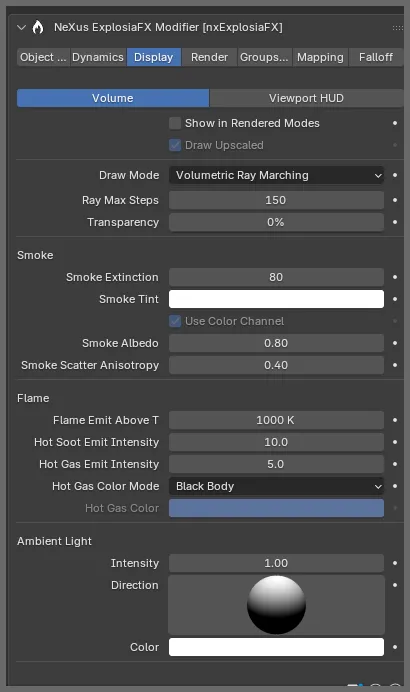Click animate dot beside ambient light Color
This screenshot has height=692, width=410.
(395, 647)
